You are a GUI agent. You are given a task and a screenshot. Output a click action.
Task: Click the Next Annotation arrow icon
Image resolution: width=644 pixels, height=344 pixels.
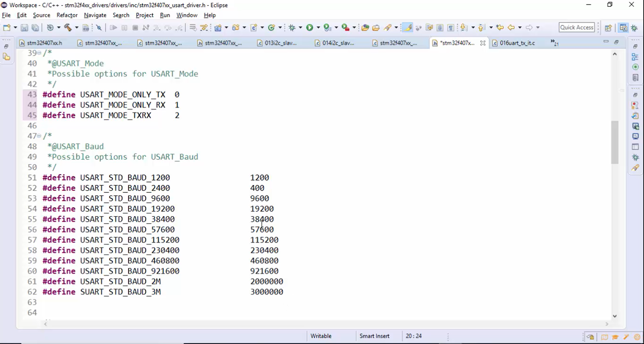click(464, 28)
